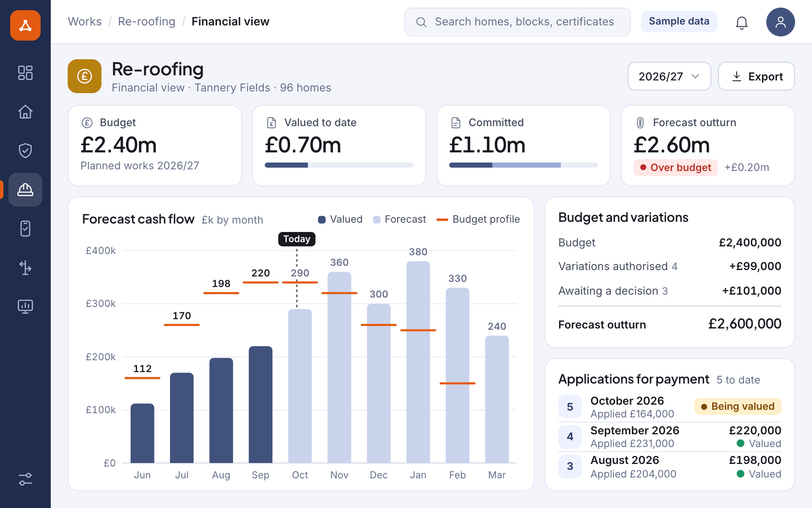Image resolution: width=812 pixels, height=508 pixels.
Task: Open the clipboard checklist sidebar icon
Action: click(x=25, y=229)
